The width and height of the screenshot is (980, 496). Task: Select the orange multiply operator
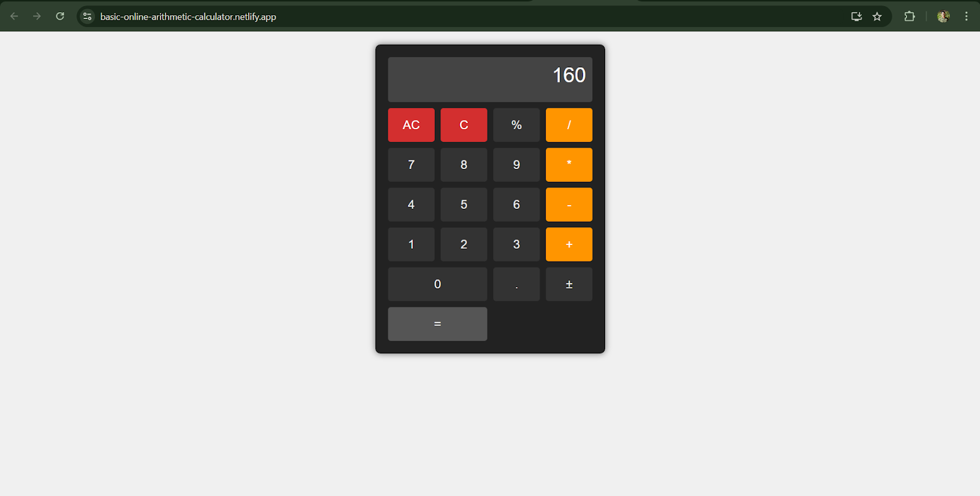(569, 165)
